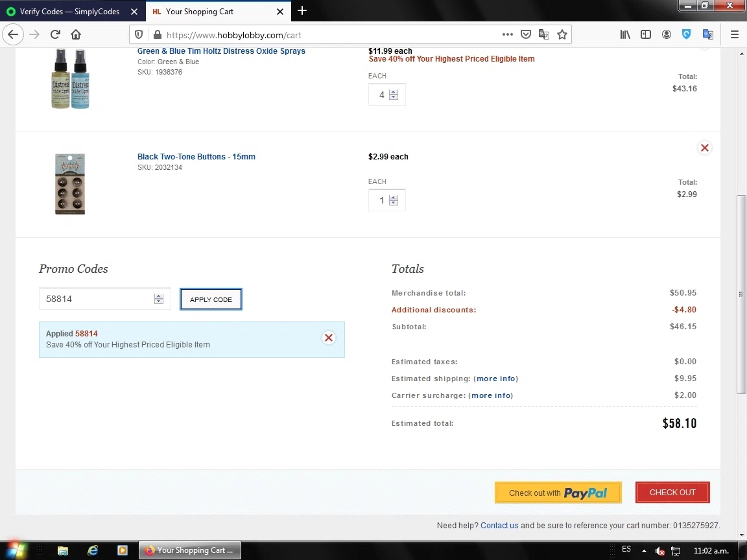Adjust quantity stepper for Black Two-Tone Buttons
This screenshot has height=560, width=747.
(394, 200)
